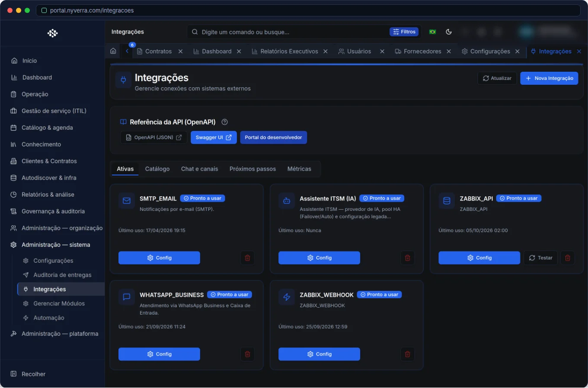
Task: Open Gerenciar Módulos in sidebar
Action: pyautogui.click(x=59, y=303)
